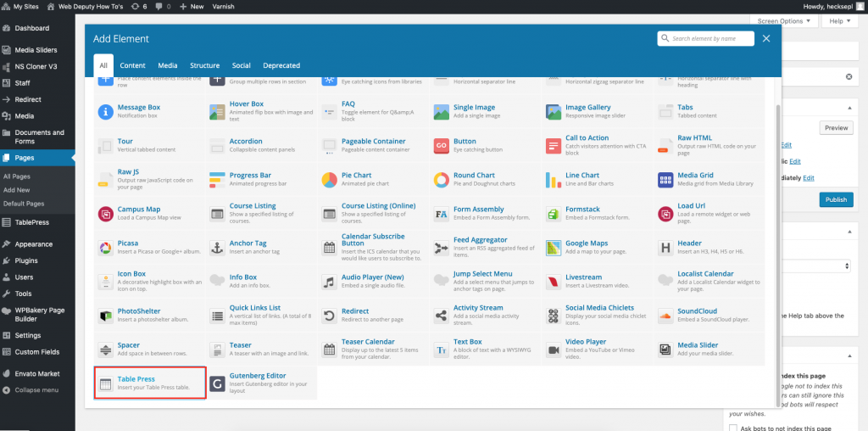Click the Preview button
The width and height of the screenshot is (868, 431).
[x=836, y=127]
